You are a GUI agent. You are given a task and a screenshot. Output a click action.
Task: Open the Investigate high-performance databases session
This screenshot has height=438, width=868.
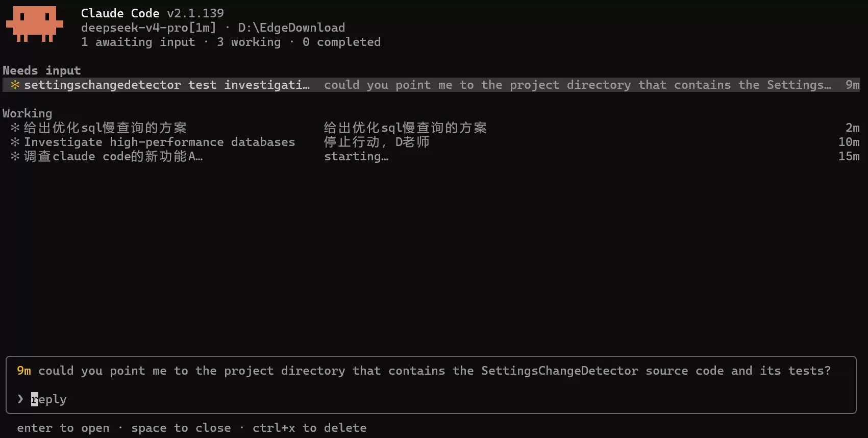pos(431,142)
